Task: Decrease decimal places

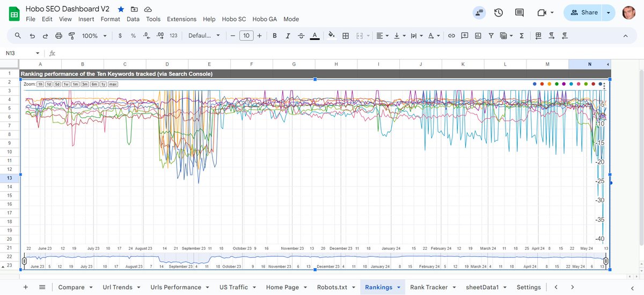Action: point(146,35)
